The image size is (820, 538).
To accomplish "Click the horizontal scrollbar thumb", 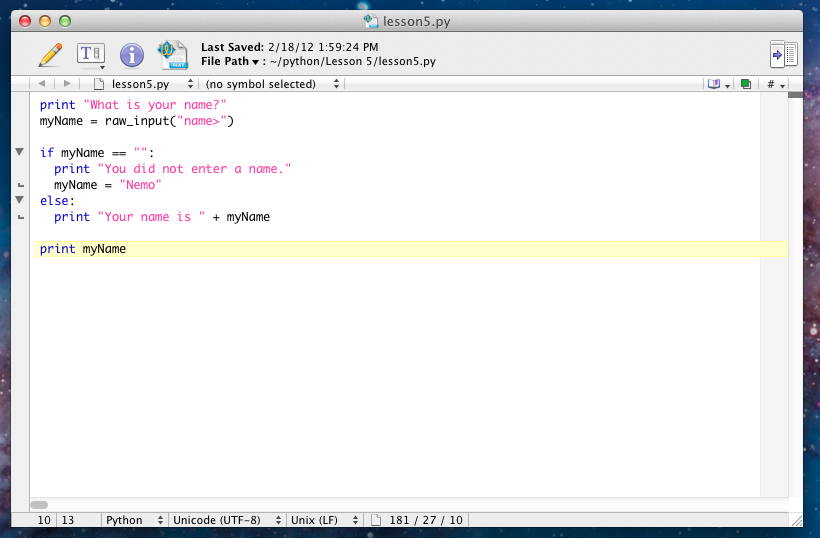I will (39, 505).
